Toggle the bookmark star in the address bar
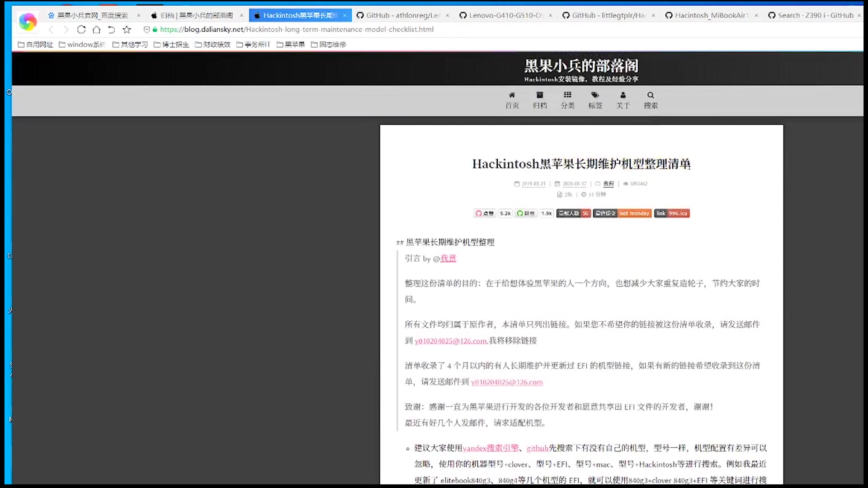The image size is (868, 488). (x=127, y=29)
